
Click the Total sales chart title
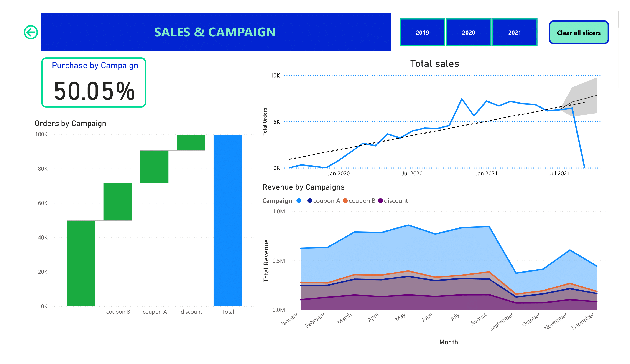434,63
